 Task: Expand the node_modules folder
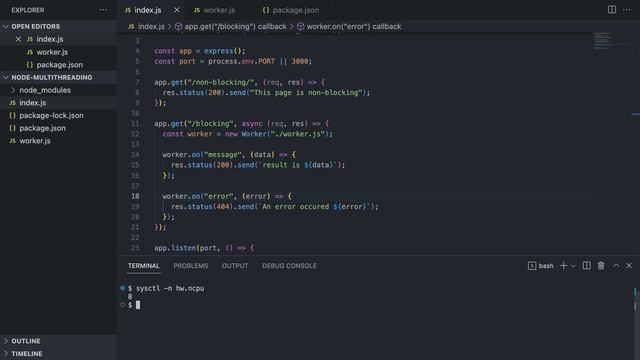tap(13, 90)
